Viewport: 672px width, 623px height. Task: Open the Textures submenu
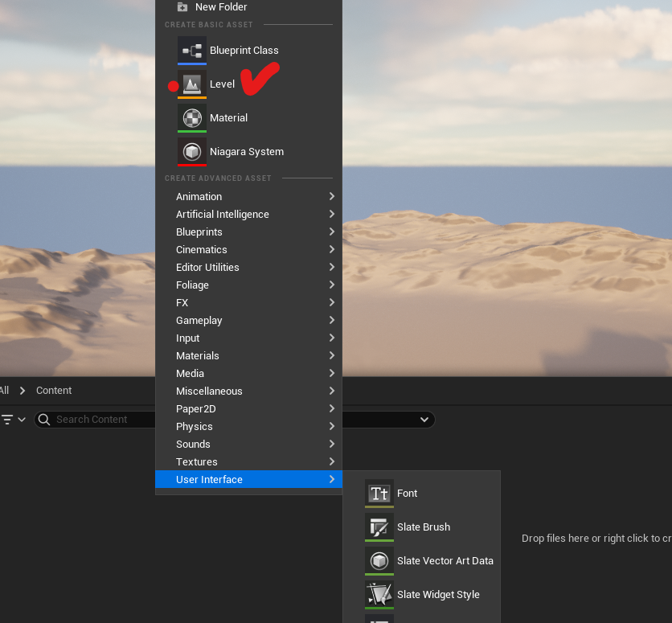(x=248, y=462)
